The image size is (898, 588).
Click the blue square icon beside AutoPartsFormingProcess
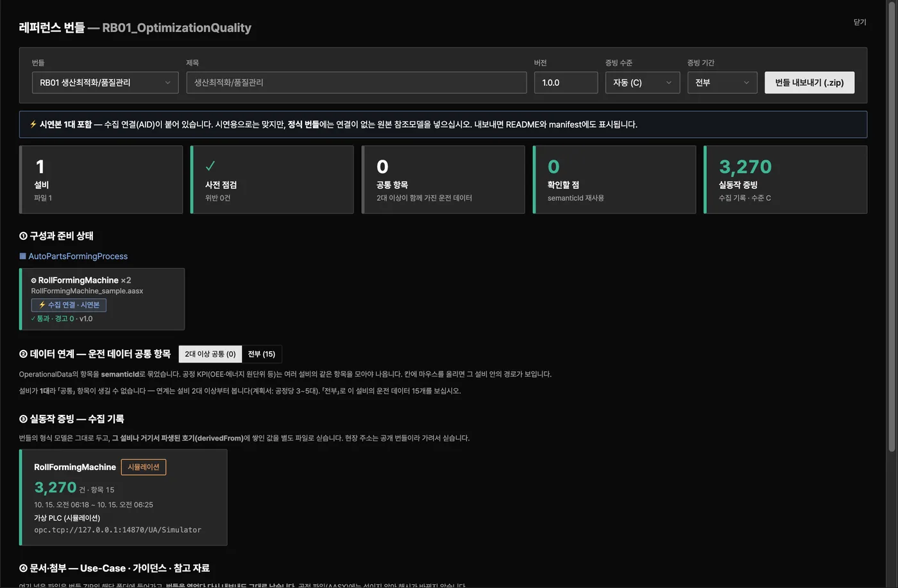(x=23, y=256)
